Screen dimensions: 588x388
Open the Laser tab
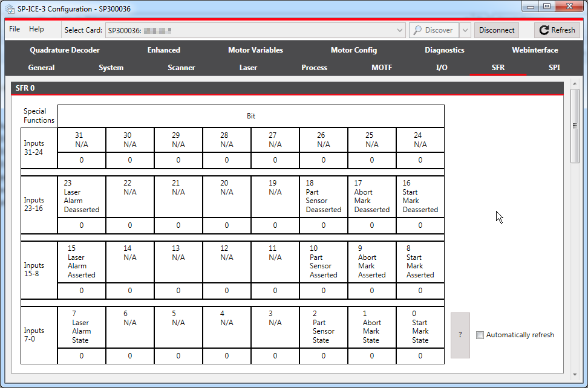[x=248, y=68]
